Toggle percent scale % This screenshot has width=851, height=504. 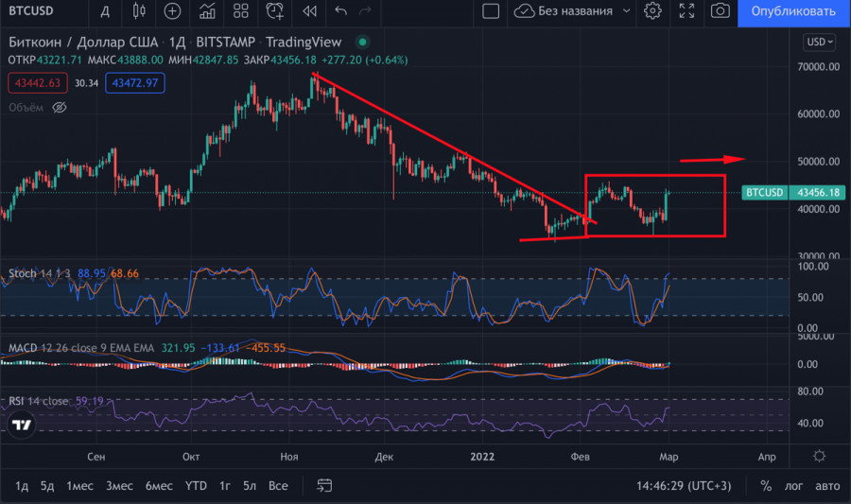click(766, 485)
